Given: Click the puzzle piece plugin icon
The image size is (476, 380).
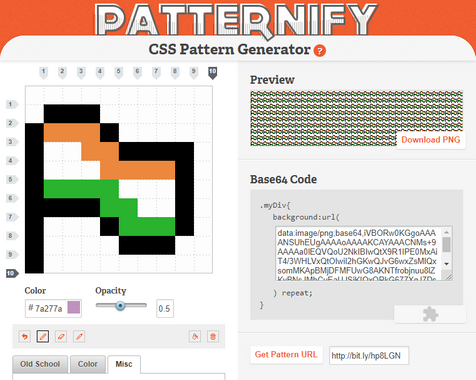Looking at the screenshot, I should click(x=430, y=314).
